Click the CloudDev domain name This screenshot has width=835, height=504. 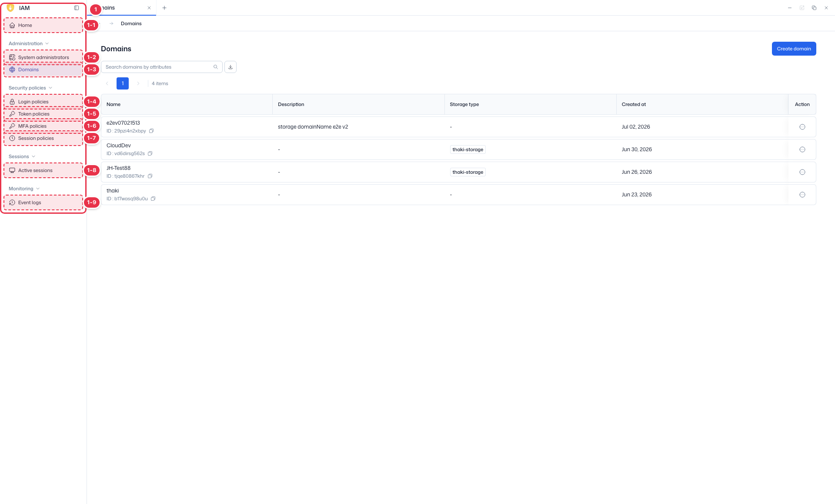pos(119,146)
